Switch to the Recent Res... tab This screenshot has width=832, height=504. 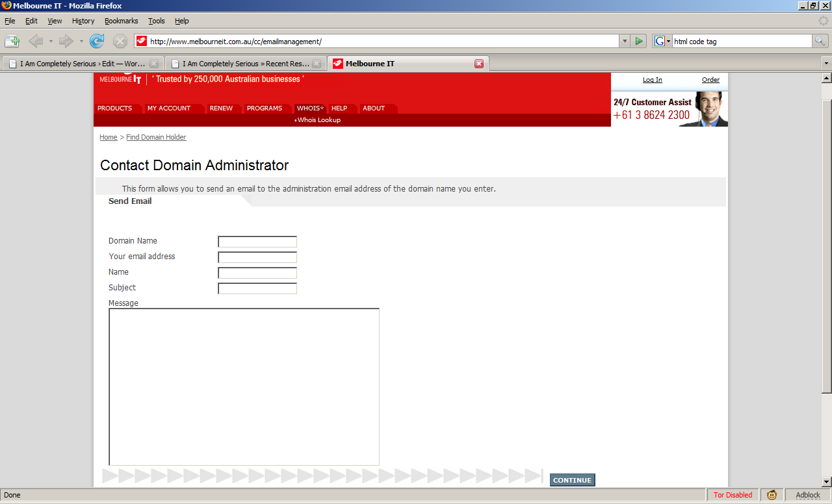pyautogui.click(x=245, y=64)
